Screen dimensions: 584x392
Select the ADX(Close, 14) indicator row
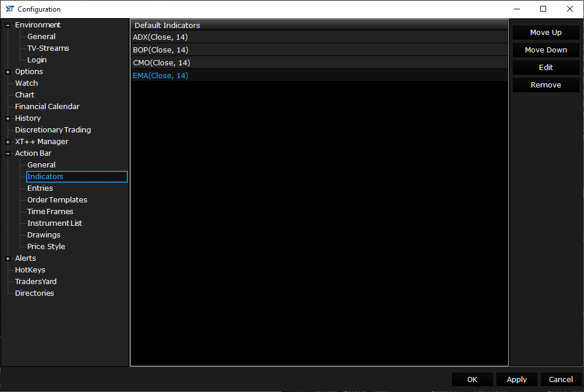coord(160,37)
